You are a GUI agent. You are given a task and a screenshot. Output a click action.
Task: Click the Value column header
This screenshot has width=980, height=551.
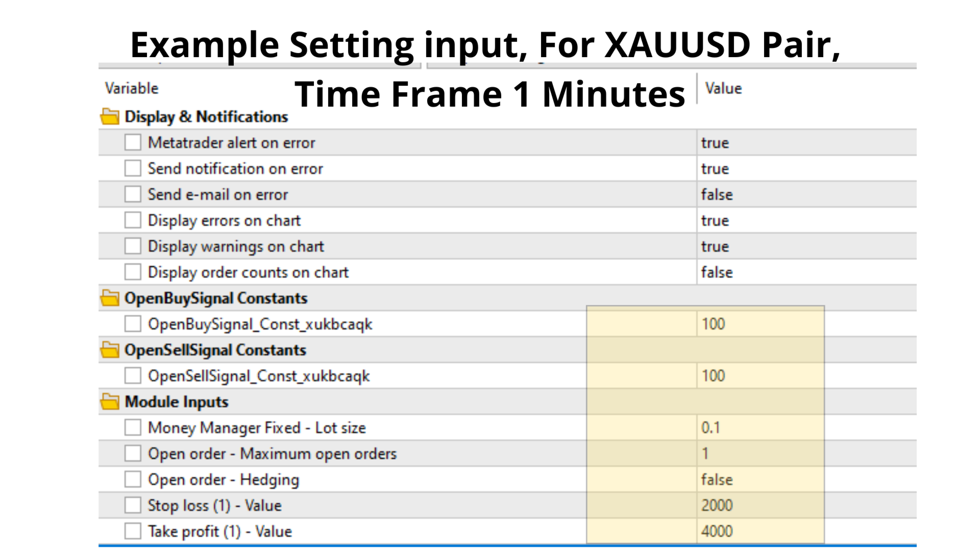[723, 88]
